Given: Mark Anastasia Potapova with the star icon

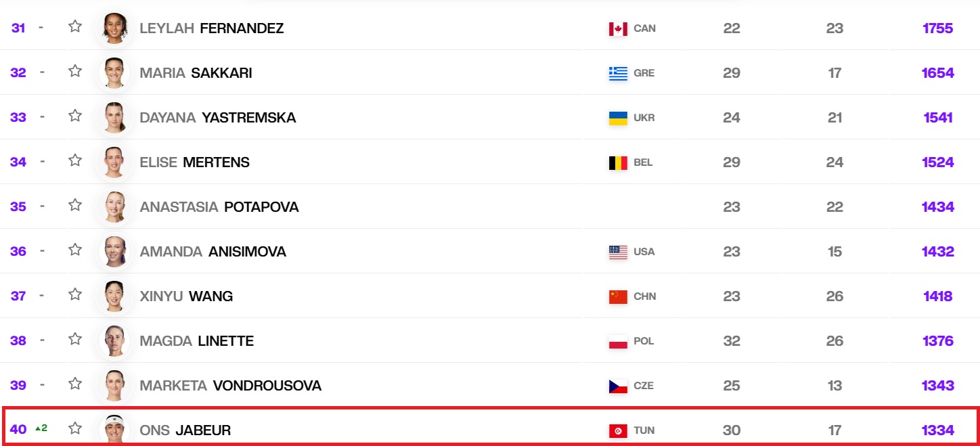Looking at the screenshot, I should (75, 205).
